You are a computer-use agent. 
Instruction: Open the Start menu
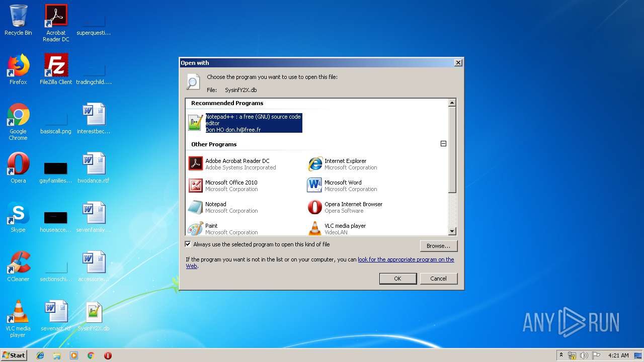tap(14, 355)
